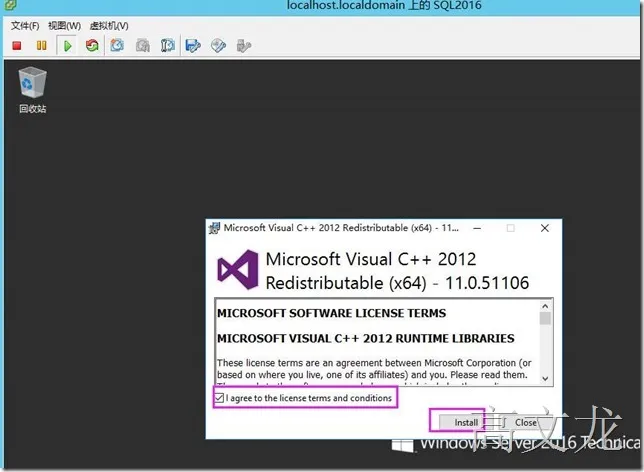Close the installer with the X button
The height and width of the screenshot is (472, 644).
click(545, 228)
